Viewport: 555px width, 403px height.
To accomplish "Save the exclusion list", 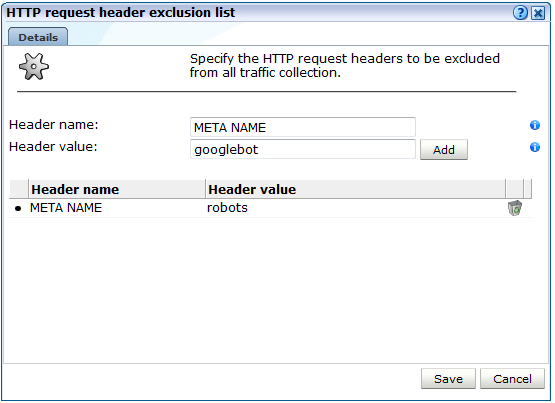I will 448,379.
